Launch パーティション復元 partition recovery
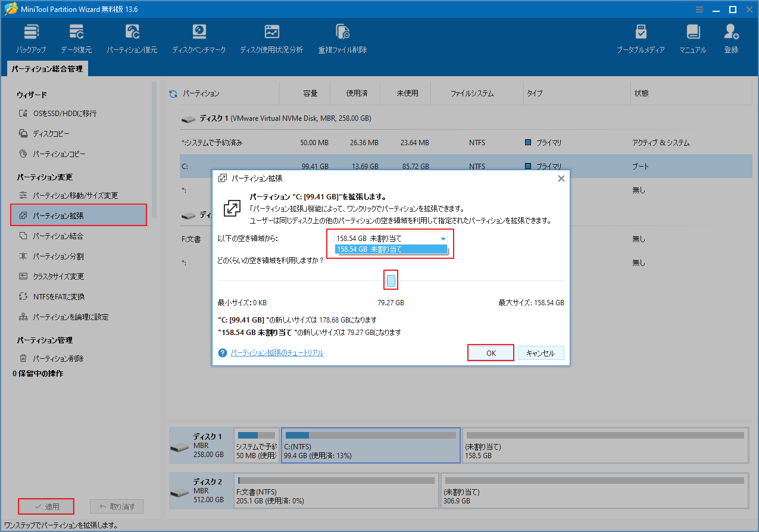Image resolution: width=759 pixels, height=532 pixels. pyautogui.click(x=132, y=39)
